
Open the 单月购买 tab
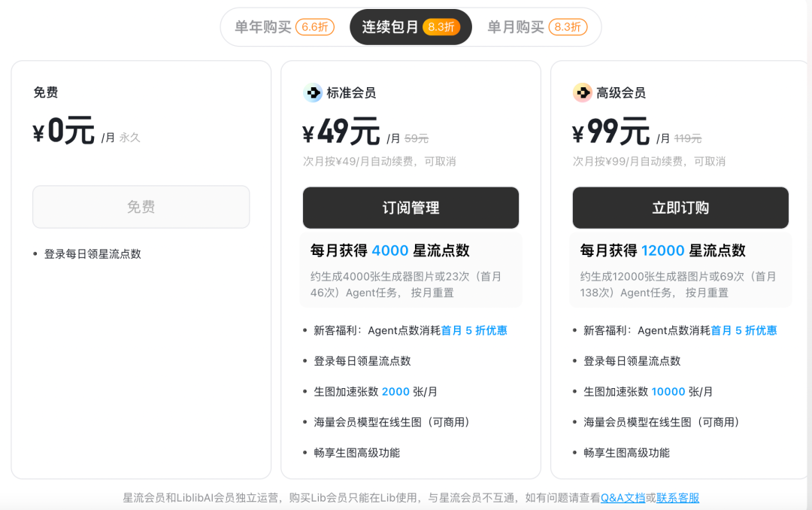[516, 27]
